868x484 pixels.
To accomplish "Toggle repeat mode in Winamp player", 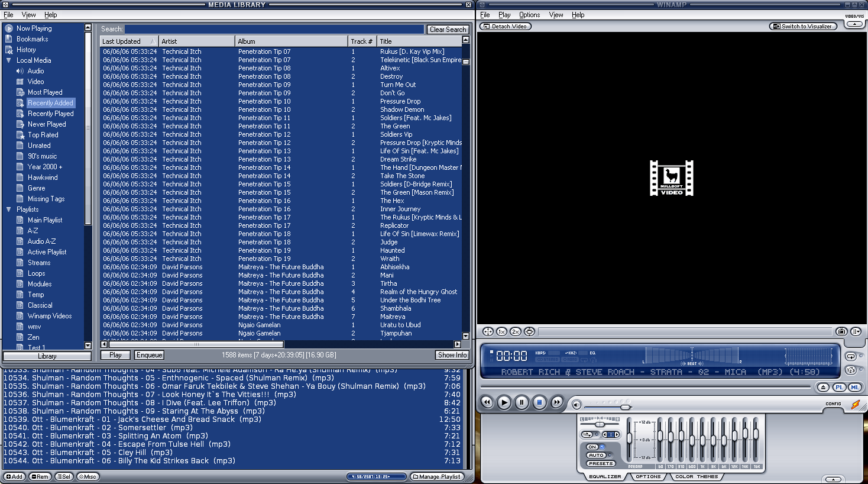I will (x=851, y=356).
